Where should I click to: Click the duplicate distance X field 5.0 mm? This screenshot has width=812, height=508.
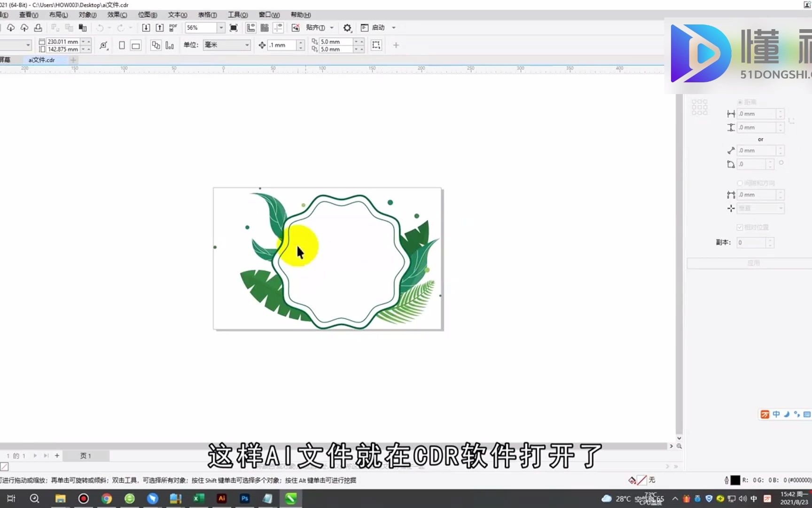[336, 41]
